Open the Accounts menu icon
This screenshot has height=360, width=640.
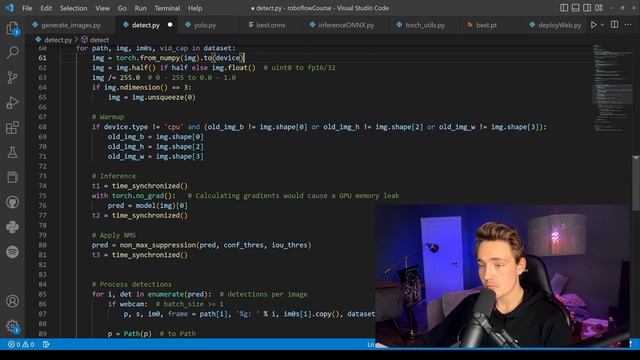pyautogui.click(x=13, y=301)
